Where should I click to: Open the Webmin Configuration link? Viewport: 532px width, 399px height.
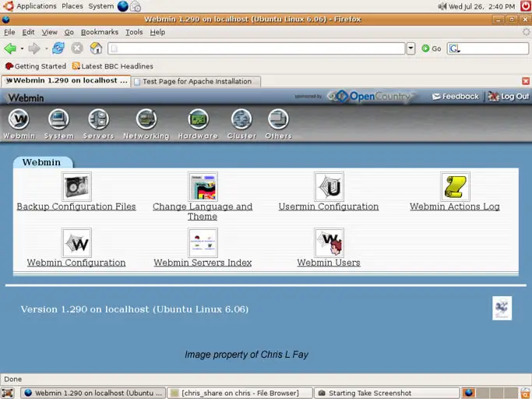(x=76, y=263)
